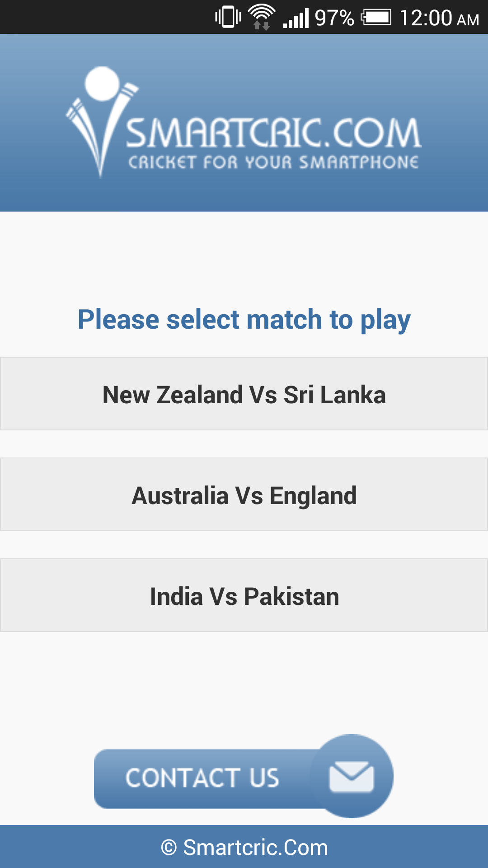Tap the 'Cricket for your smartphone' tagline
The image size is (488, 868).
(x=273, y=162)
